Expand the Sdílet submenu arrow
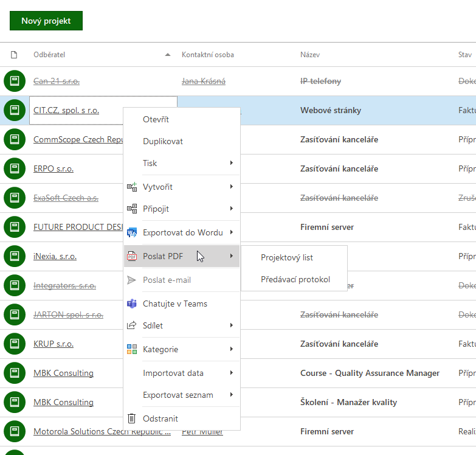Screen dimensions: 476x455 [232, 325]
